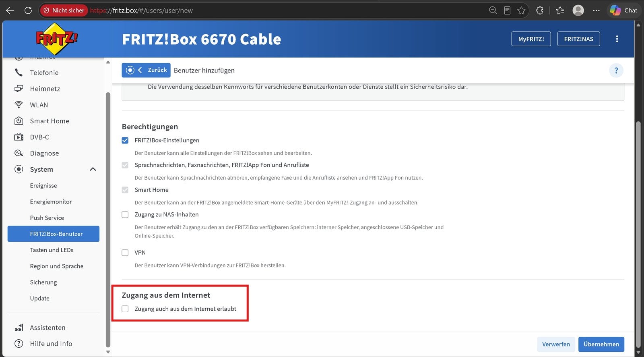Screen dimensions: 644x357
Task: Click the DVB-C television icon
Action: (x=19, y=137)
